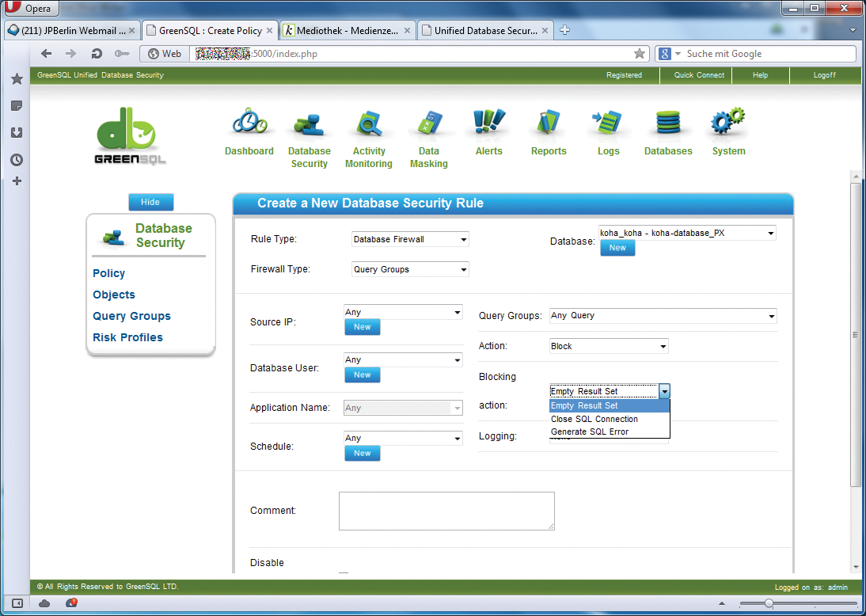Select Close SQL Connection blocking option
The height and width of the screenshot is (616, 866).
pyautogui.click(x=594, y=419)
